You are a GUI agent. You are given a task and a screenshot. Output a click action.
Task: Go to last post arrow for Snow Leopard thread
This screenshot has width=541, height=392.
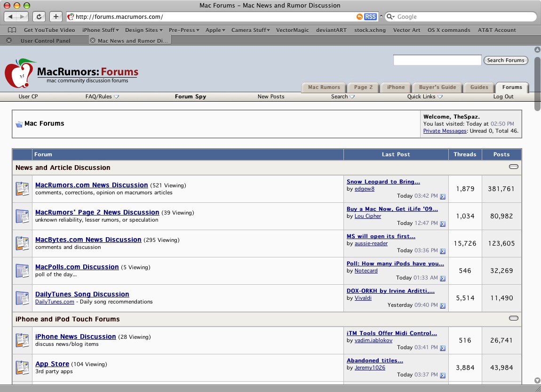(x=443, y=196)
